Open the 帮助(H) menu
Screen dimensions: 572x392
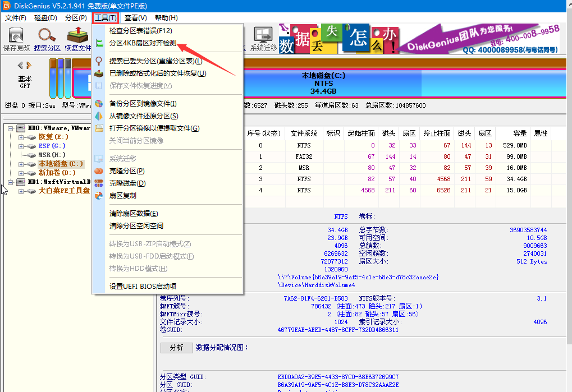[x=166, y=18]
